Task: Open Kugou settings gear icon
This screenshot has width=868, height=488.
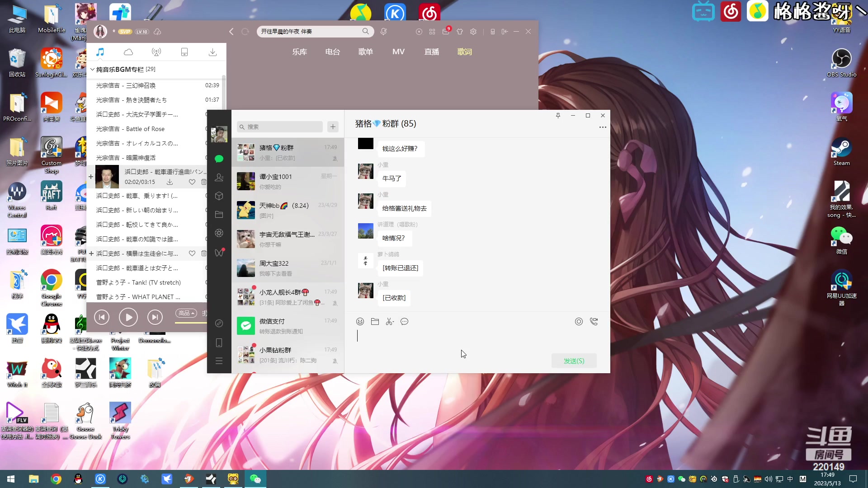Action: [x=473, y=32]
